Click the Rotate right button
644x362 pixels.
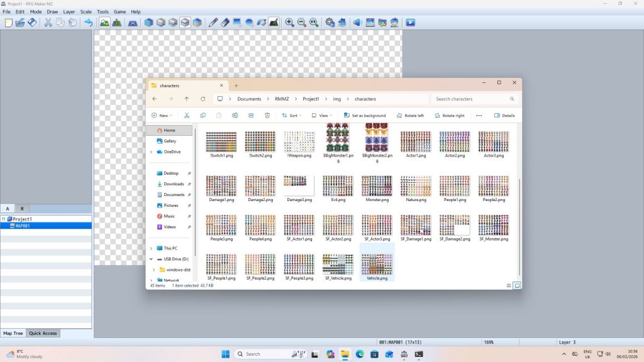449,116
